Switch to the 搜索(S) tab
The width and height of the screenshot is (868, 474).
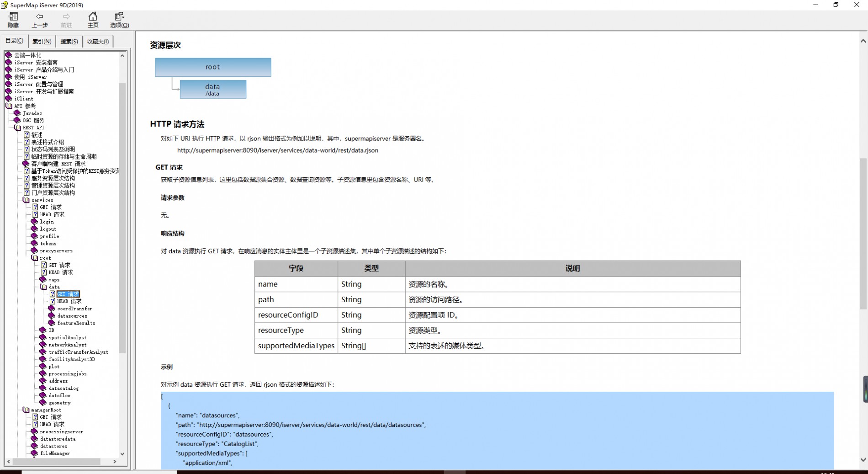(x=69, y=41)
